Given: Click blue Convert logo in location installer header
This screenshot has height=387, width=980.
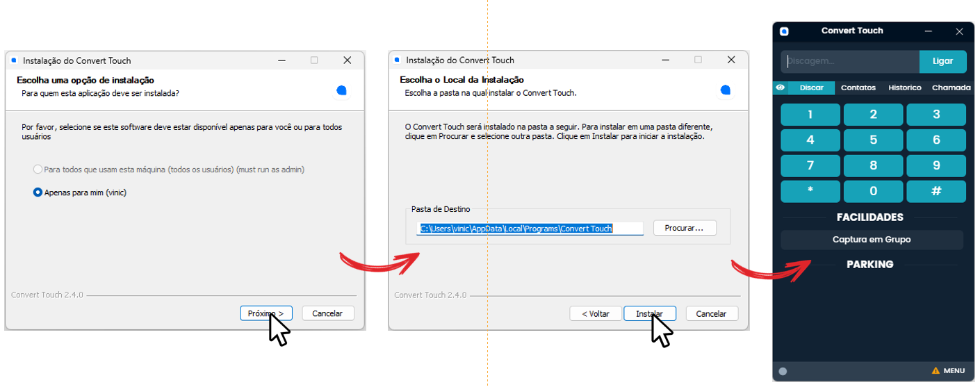Looking at the screenshot, I should coord(725,90).
